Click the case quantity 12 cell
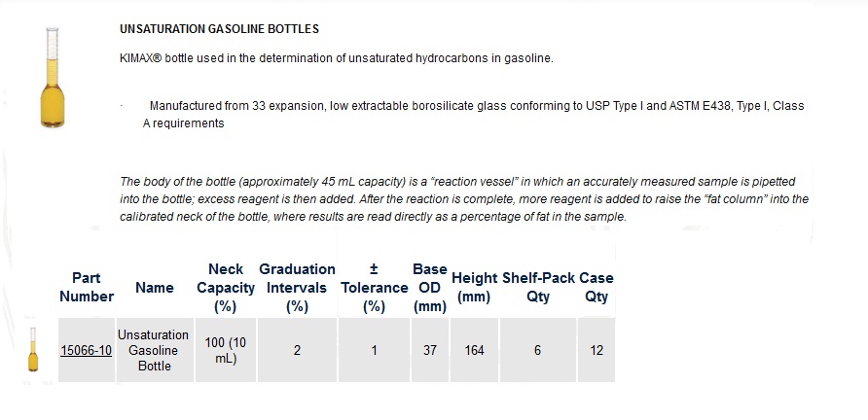Screen dimensions: 868x420 pyautogui.click(x=597, y=350)
